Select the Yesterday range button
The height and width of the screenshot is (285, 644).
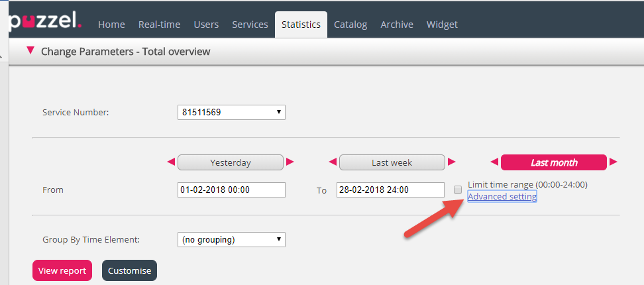click(x=230, y=162)
